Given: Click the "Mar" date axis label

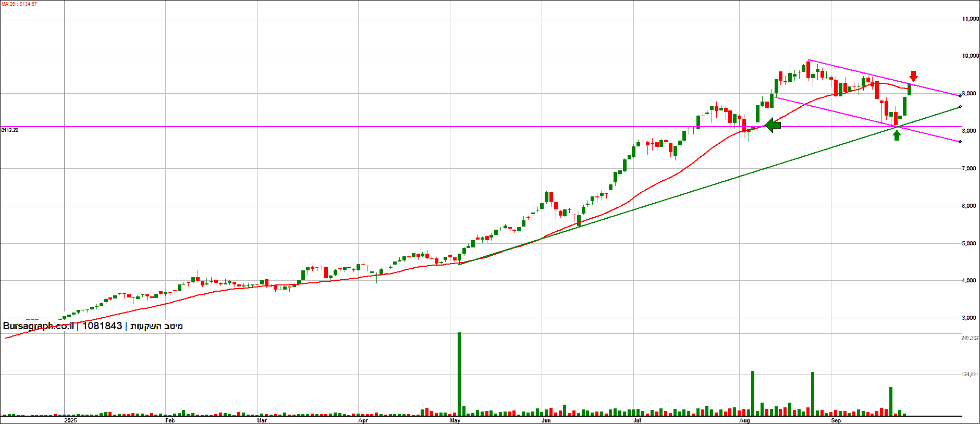Looking at the screenshot, I should 262,420.
